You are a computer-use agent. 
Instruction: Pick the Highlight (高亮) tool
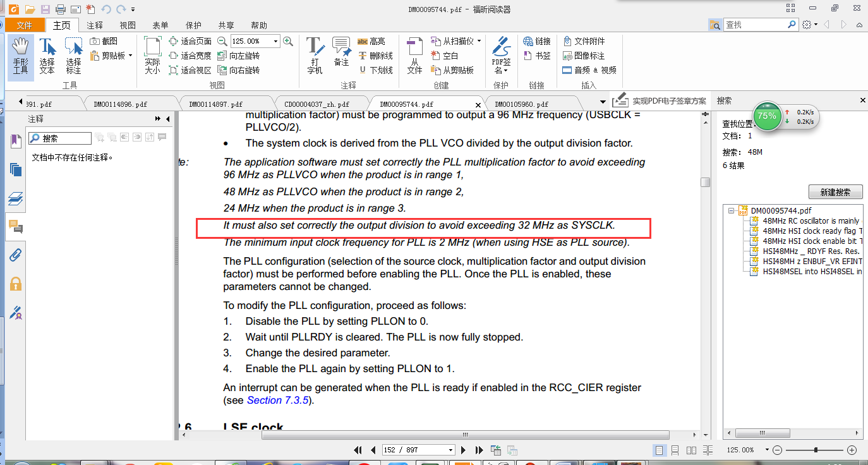coord(371,41)
